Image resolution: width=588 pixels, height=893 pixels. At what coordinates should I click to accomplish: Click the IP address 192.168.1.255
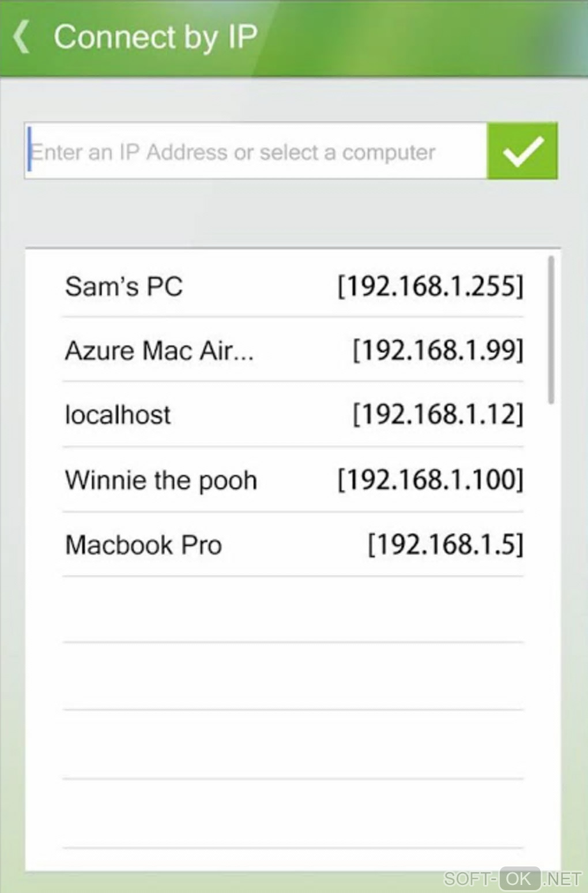431,287
